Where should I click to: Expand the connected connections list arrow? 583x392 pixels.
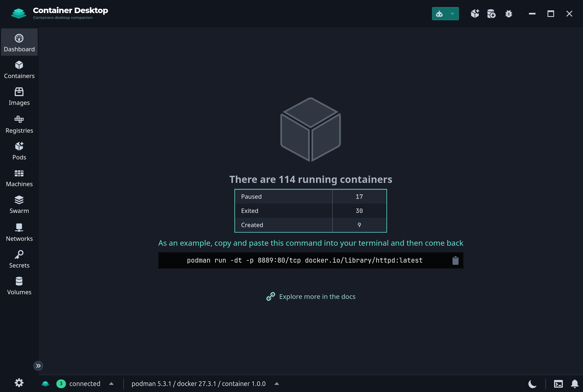[111, 384]
